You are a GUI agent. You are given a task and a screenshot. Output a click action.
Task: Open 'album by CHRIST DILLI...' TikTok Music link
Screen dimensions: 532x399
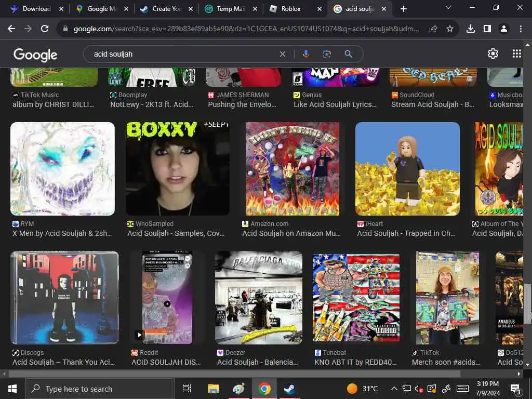(x=54, y=104)
